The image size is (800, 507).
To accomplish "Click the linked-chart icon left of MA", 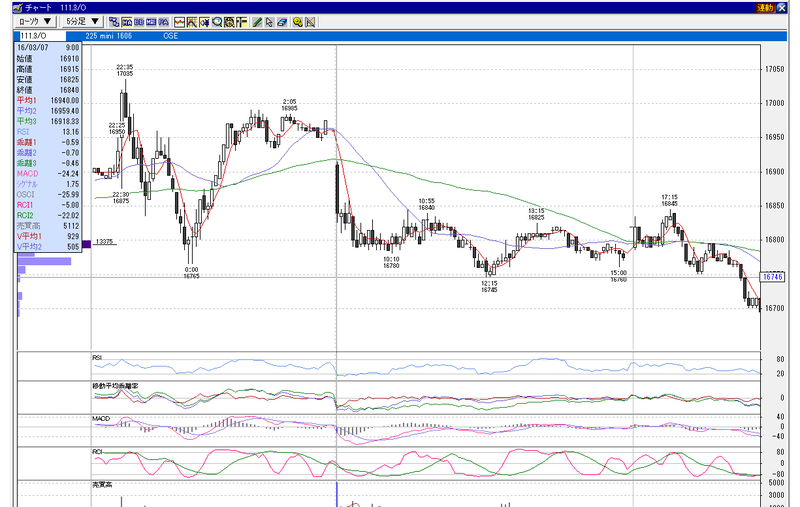I will point(114,22).
